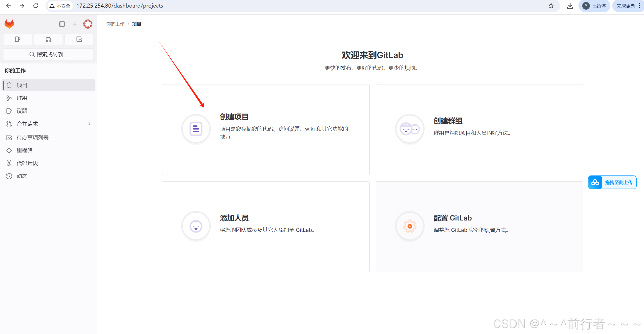Click the 动态 history icon
This screenshot has height=334, width=644.
pyautogui.click(x=9, y=176)
